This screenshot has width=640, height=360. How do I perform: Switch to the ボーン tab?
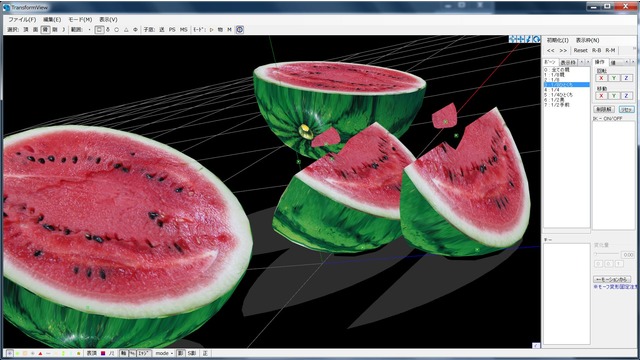click(x=550, y=62)
